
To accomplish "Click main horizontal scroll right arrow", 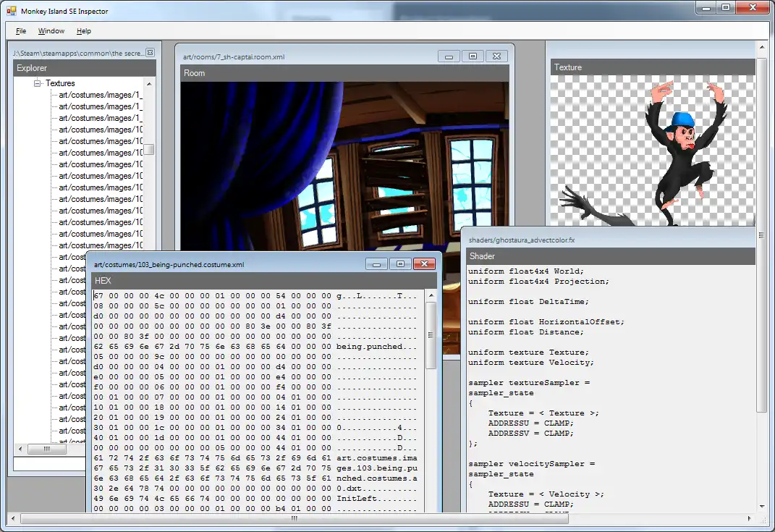I will 749,518.
